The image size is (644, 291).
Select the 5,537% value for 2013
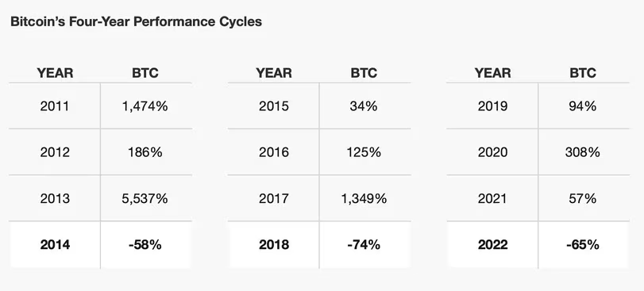pyautogui.click(x=145, y=199)
